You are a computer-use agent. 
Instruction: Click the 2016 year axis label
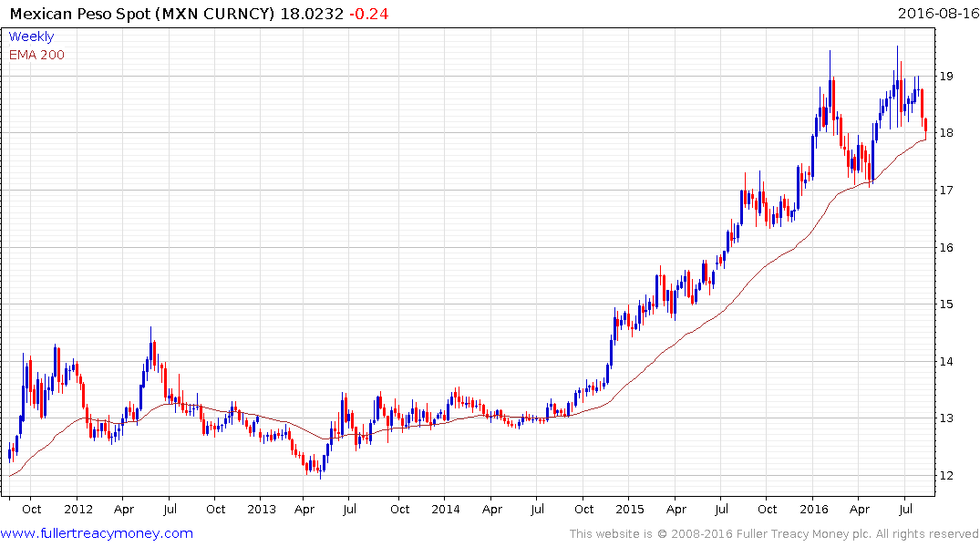pos(814,509)
